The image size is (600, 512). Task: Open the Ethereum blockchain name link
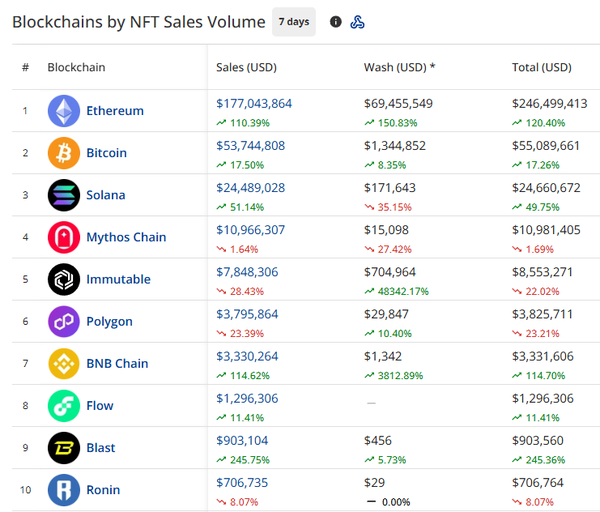(115, 111)
